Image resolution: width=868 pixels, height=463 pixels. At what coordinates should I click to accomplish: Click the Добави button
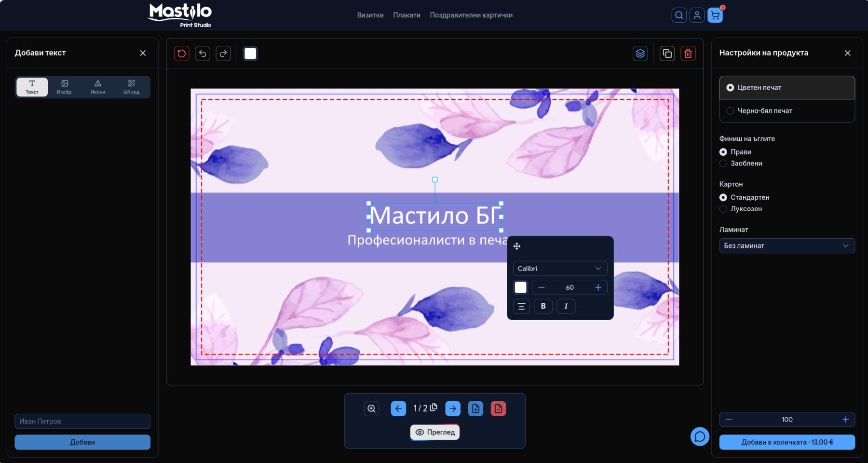pos(82,442)
